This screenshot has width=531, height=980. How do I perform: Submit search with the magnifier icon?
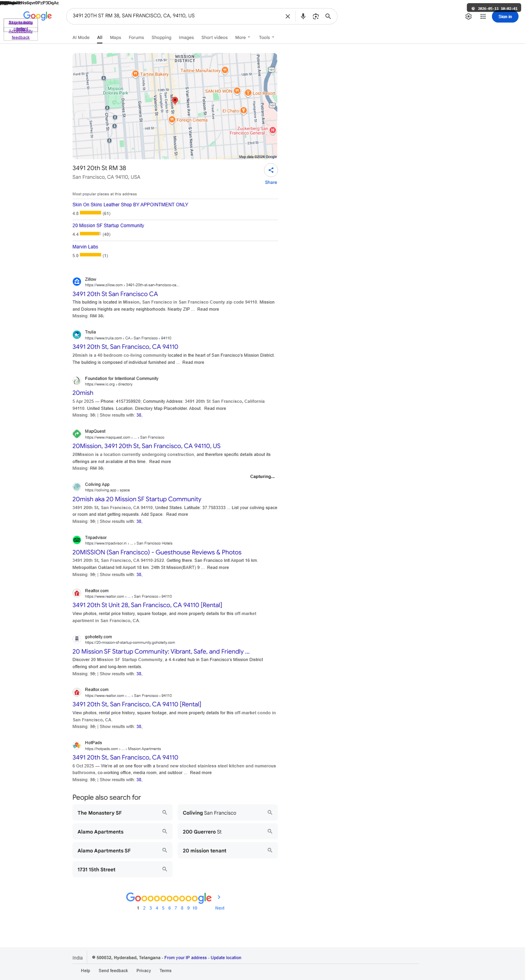pos(328,17)
